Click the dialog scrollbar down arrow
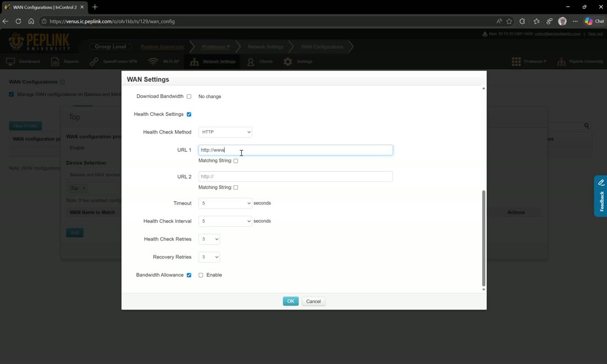 coord(483,290)
